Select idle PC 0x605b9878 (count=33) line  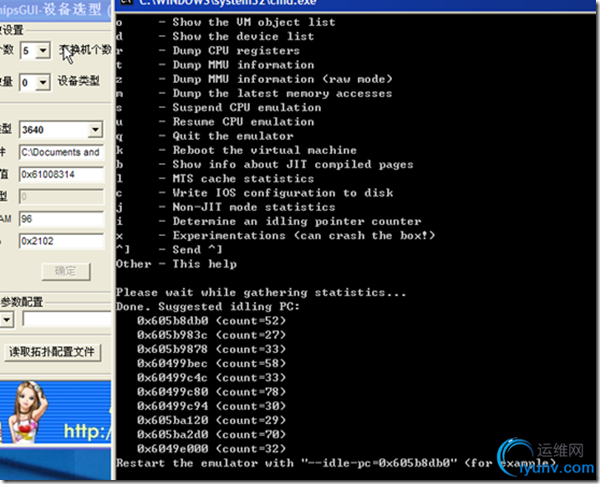click(211, 349)
